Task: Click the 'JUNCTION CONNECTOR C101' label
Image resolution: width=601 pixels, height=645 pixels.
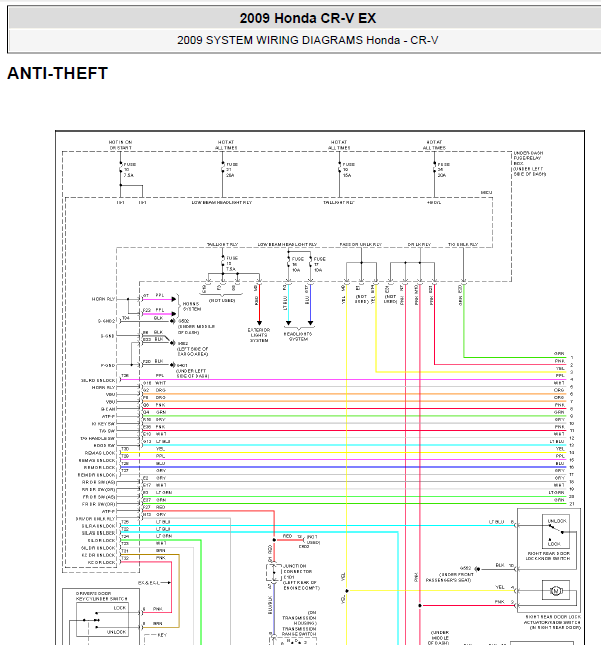Action: pyautogui.click(x=297, y=571)
